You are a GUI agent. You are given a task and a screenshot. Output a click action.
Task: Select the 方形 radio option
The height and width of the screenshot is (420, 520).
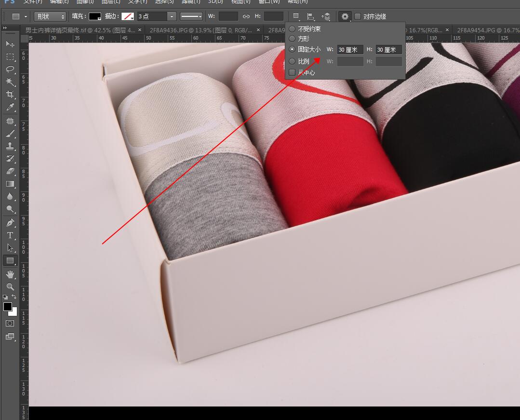coord(292,39)
